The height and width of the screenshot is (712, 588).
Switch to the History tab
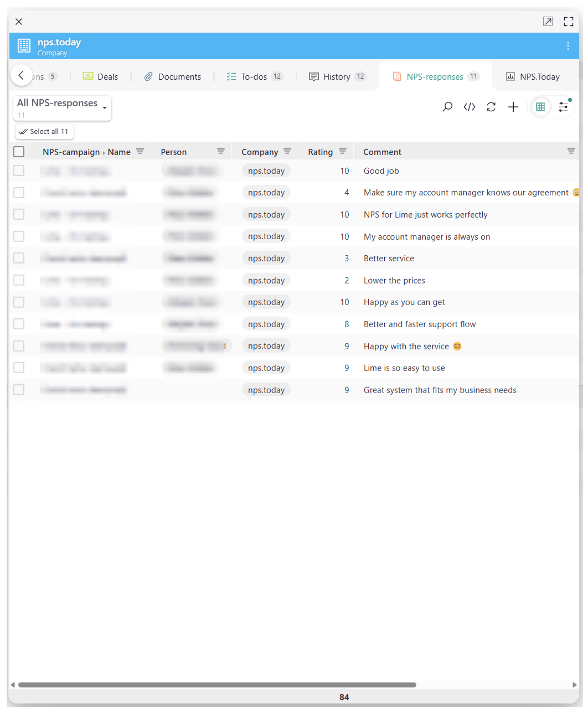click(337, 76)
